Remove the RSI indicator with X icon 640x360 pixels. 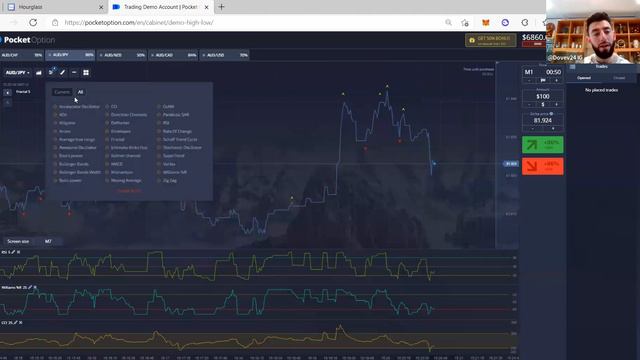click(x=18, y=252)
